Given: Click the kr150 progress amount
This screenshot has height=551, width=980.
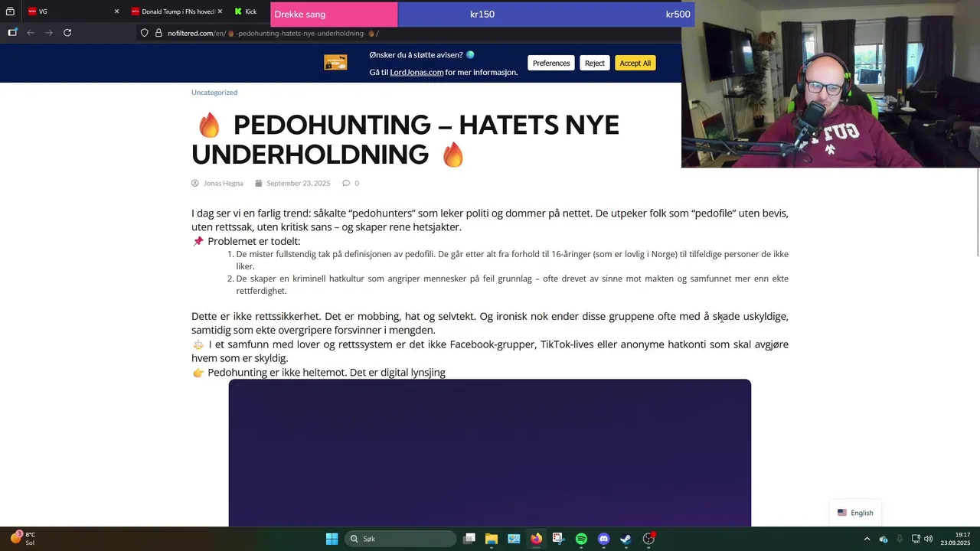Looking at the screenshot, I should click(482, 14).
